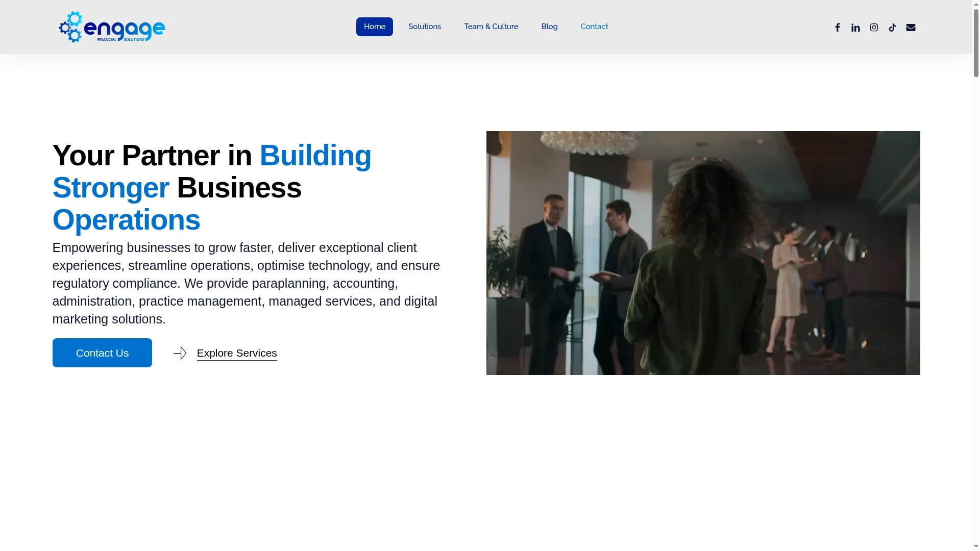Select the Home nav item
980x551 pixels.
pyautogui.click(x=375, y=27)
